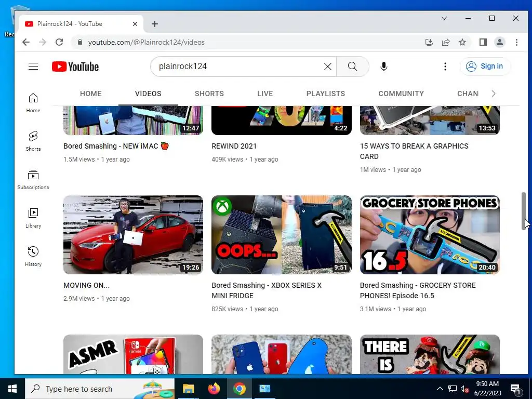The height and width of the screenshot is (399, 532).
Task: Open REWIND 2021 video title
Action: (234, 146)
